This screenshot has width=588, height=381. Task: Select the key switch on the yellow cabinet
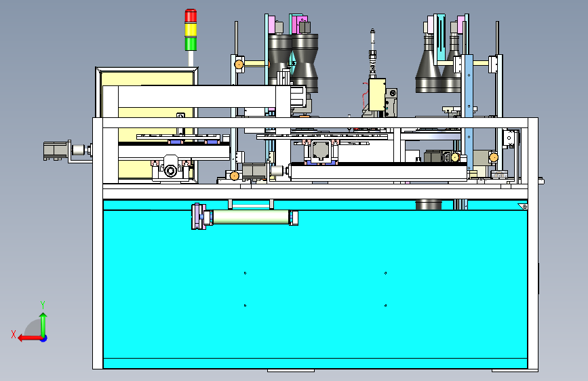pos(180,116)
